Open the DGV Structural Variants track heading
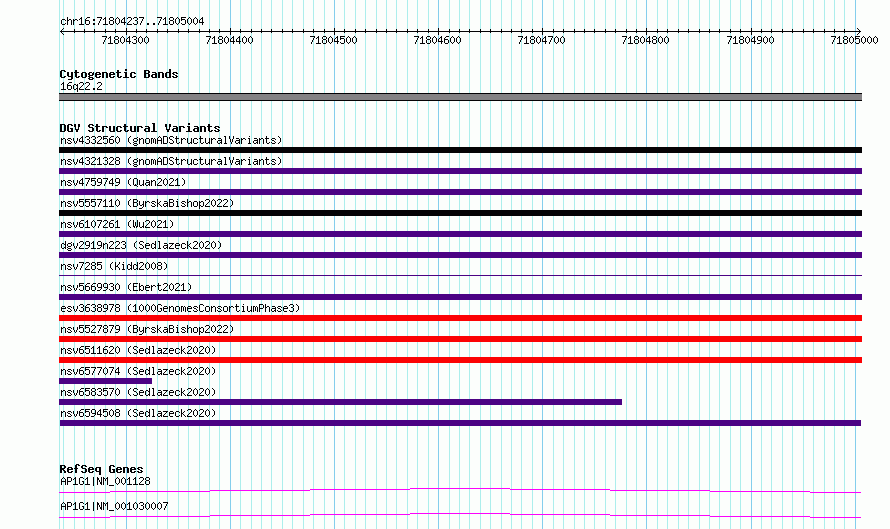This screenshot has height=529, width=890. pyautogui.click(x=140, y=128)
